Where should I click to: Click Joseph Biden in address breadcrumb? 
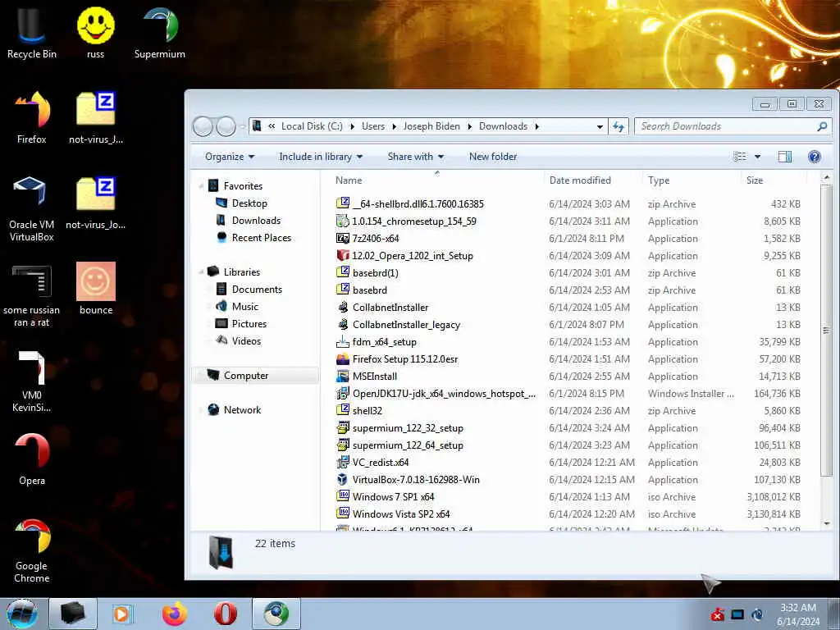tap(431, 126)
